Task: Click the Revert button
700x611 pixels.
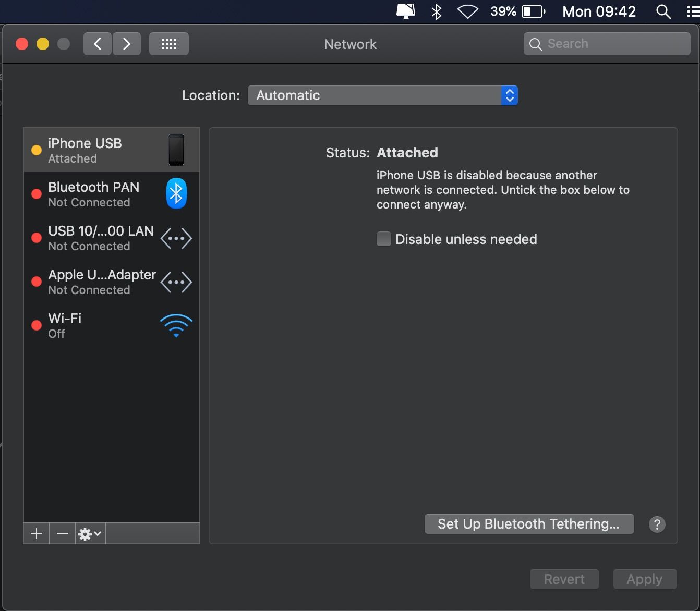Action: pyautogui.click(x=564, y=579)
